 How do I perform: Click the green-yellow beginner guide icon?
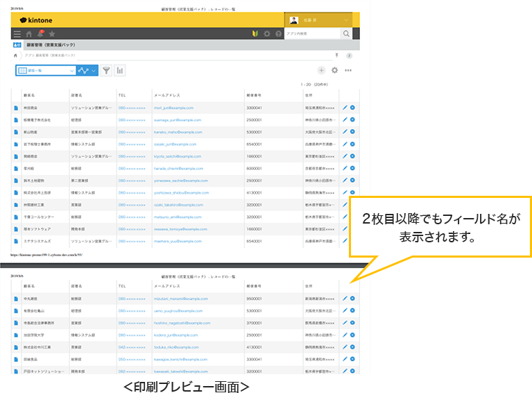[x=255, y=33]
